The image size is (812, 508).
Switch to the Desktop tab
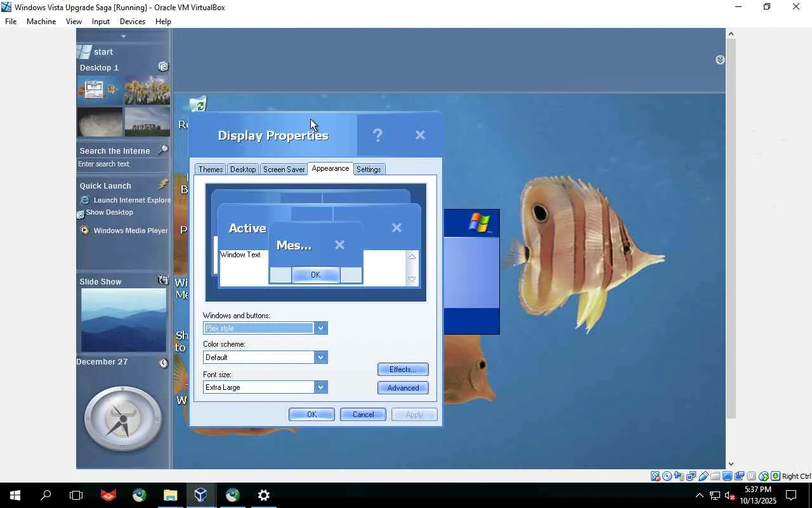[x=243, y=170]
